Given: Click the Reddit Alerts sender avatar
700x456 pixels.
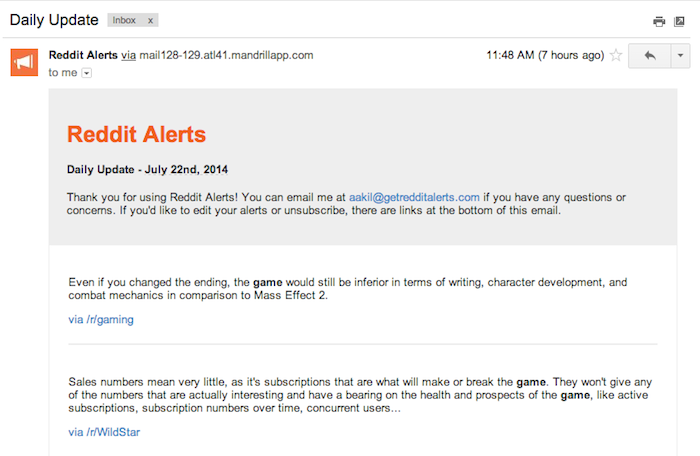Looking at the screenshot, I should (24, 62).
